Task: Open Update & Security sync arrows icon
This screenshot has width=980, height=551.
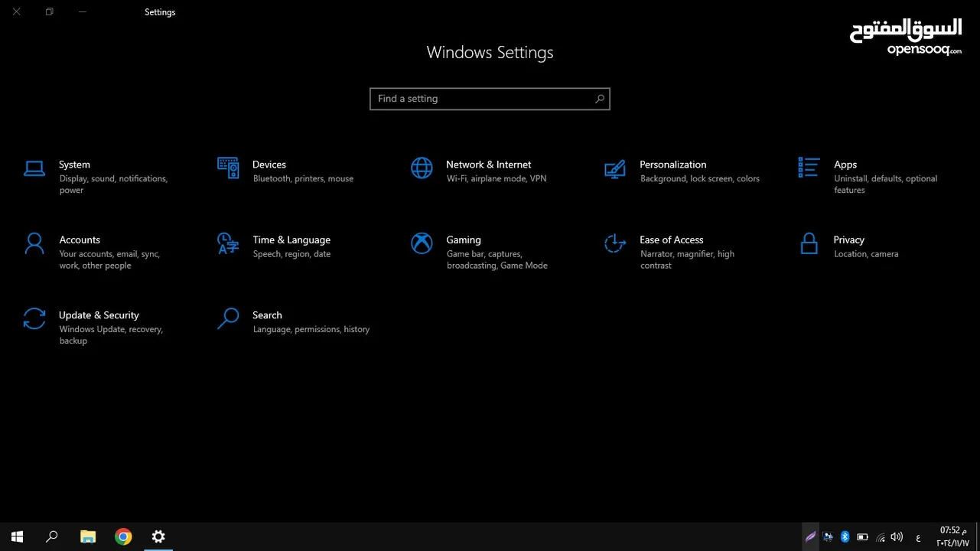Action: (34, 318)
